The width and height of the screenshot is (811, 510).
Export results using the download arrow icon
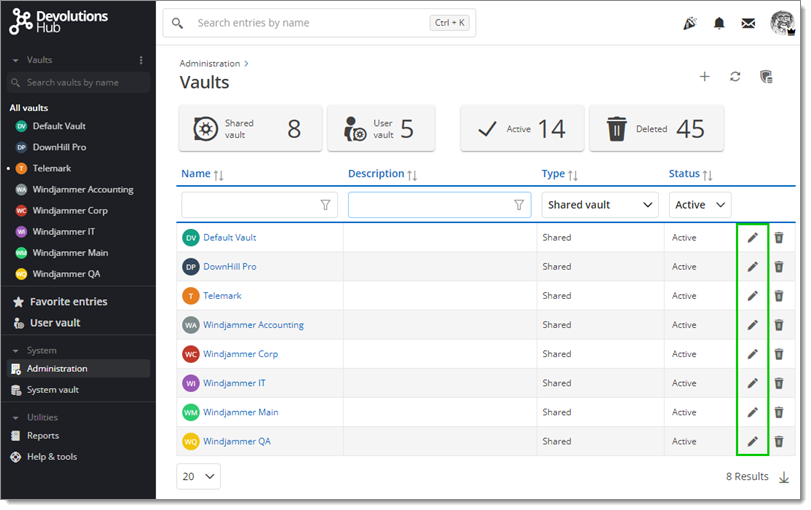784,477
